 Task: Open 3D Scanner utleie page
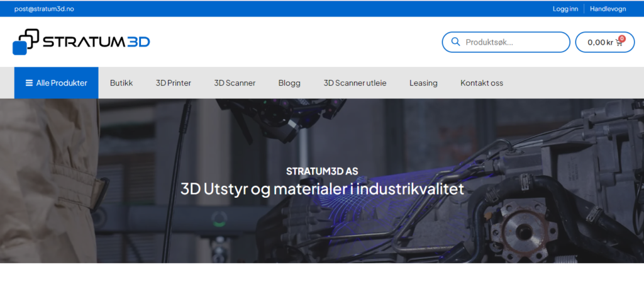(355, 83)
